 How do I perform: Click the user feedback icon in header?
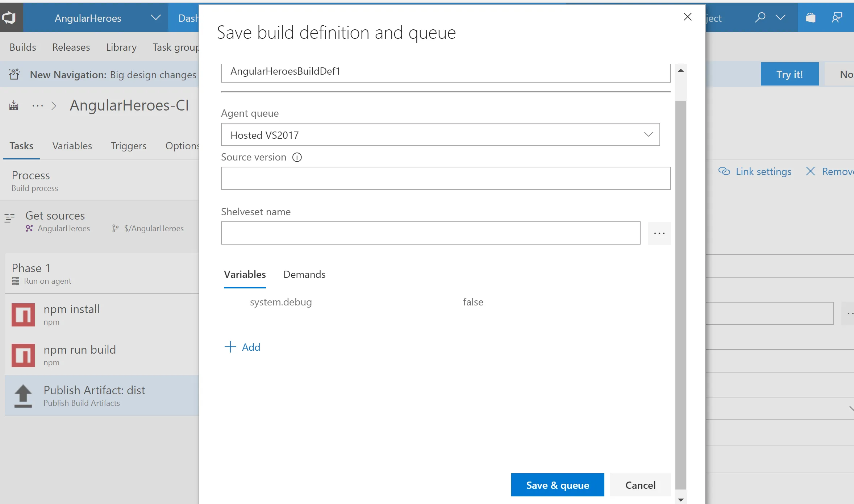click(837, 17)
